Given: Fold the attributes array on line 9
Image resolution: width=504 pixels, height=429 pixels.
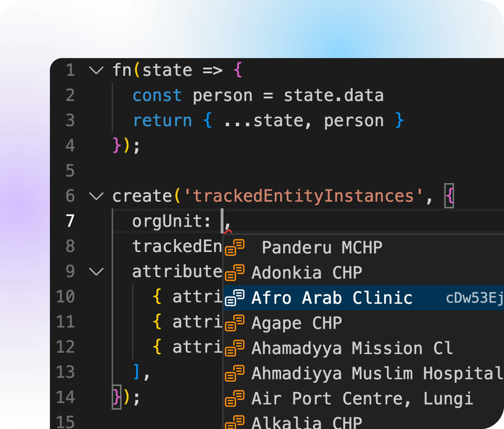Looking at the screenshot, I should tap(96, 272).
